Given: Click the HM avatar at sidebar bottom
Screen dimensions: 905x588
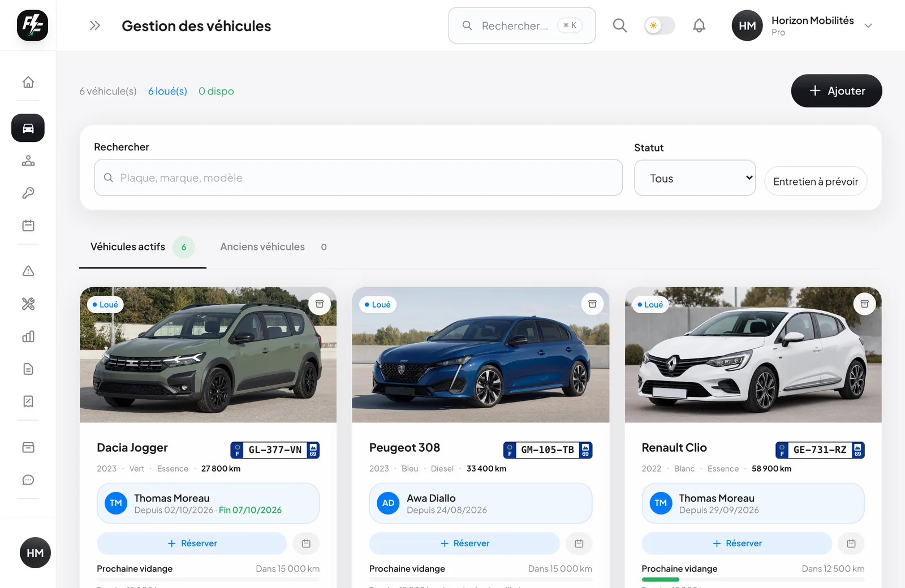Looking at the screenshot, I should pyautogui.click(x=35, y=553).
